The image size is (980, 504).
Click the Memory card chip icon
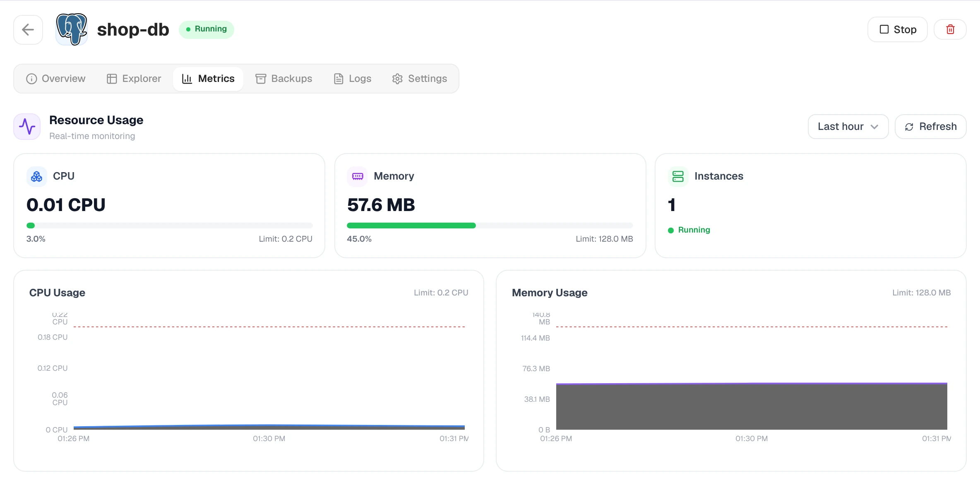358,177
